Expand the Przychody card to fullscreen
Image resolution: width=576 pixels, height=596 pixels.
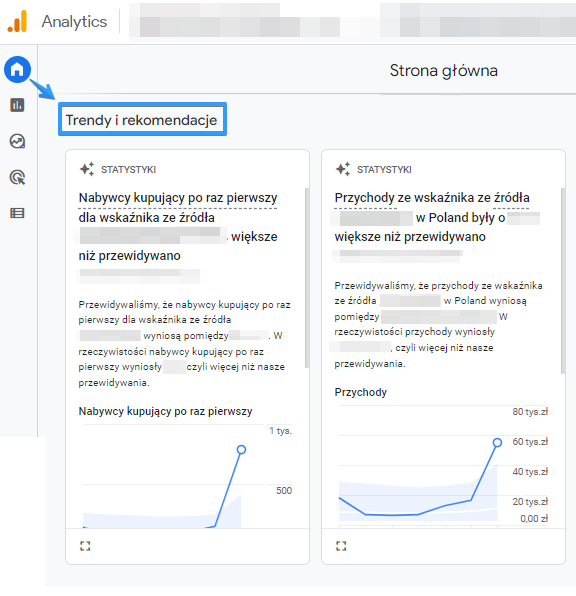tap(341, 546)
